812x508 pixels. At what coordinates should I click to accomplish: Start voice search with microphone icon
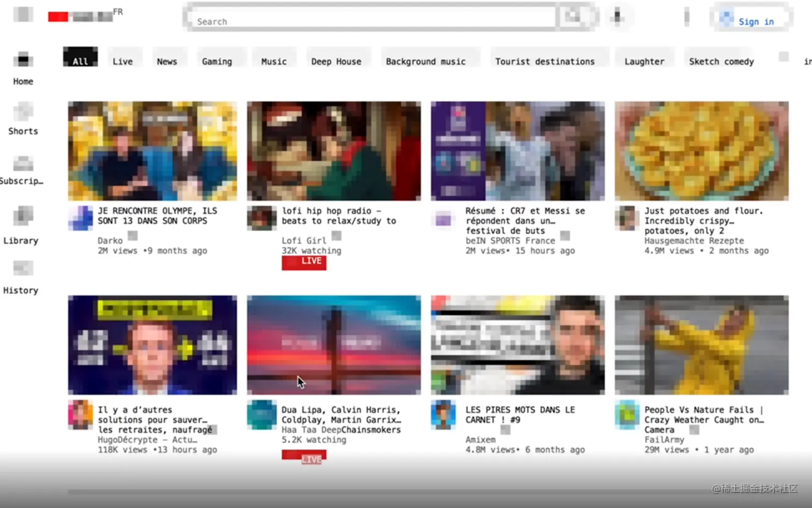point(617,17)
